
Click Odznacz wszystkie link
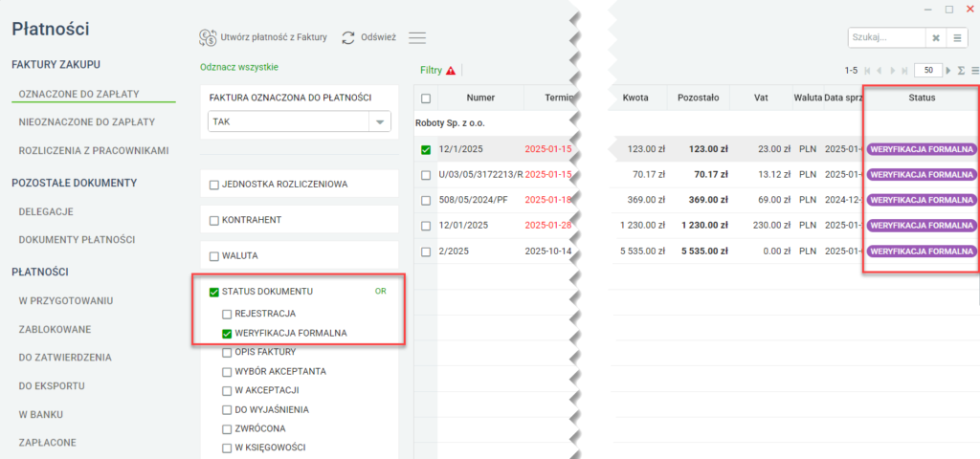click(x=238, y=67)
